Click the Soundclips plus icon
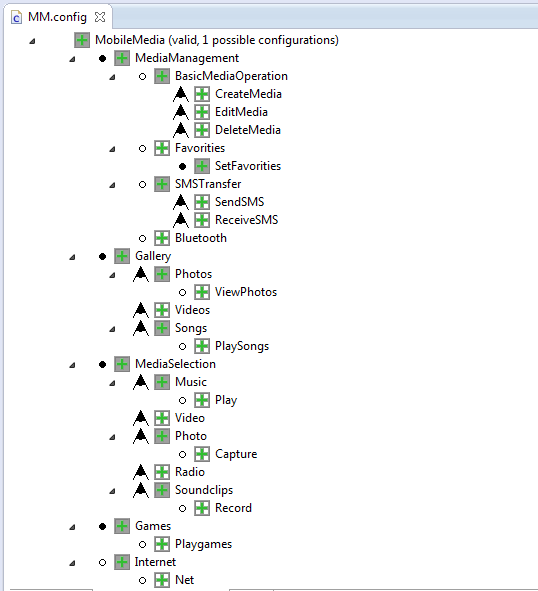538x591 pixels. [x=162, y=490]
